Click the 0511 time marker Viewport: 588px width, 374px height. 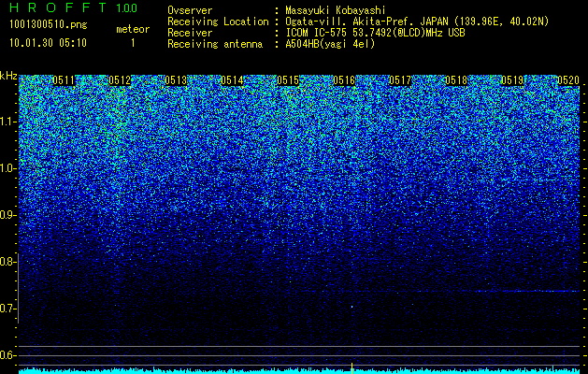coord(64,79)
